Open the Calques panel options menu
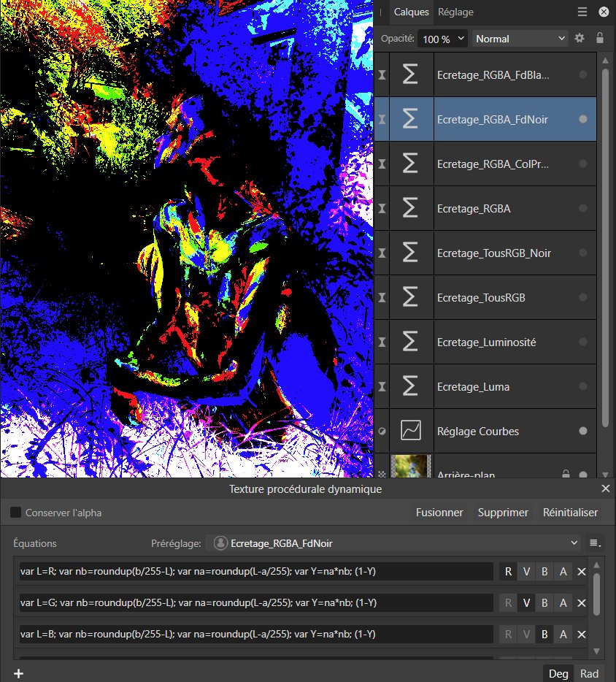 [582, 12]
